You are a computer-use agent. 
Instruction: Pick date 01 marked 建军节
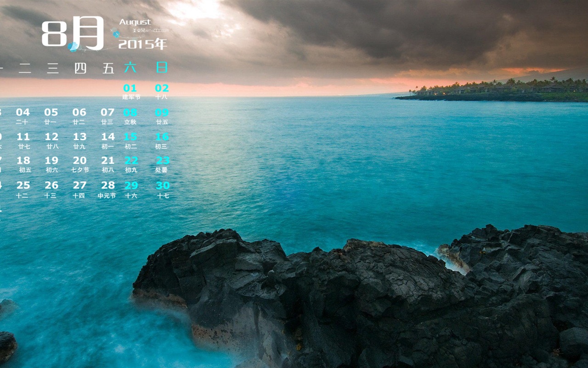(130, 91)
